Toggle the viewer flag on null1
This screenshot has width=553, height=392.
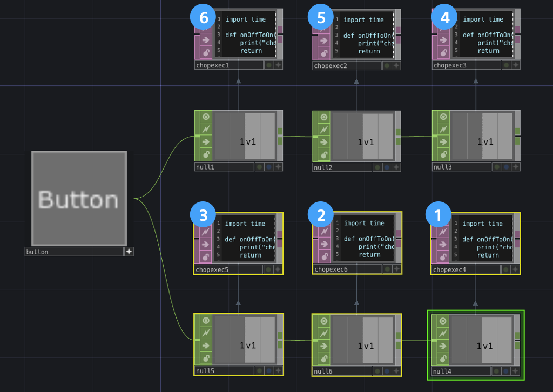(206, 117)
